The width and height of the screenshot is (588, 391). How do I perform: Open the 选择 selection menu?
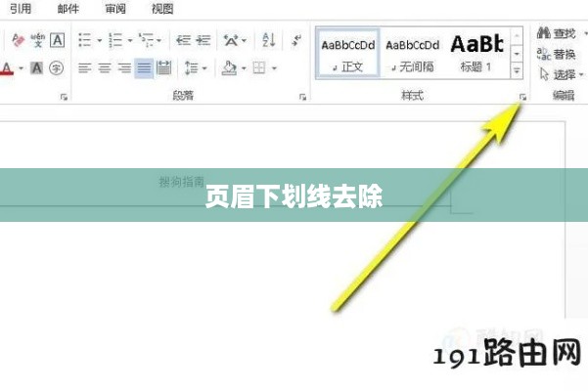point(558,74)
